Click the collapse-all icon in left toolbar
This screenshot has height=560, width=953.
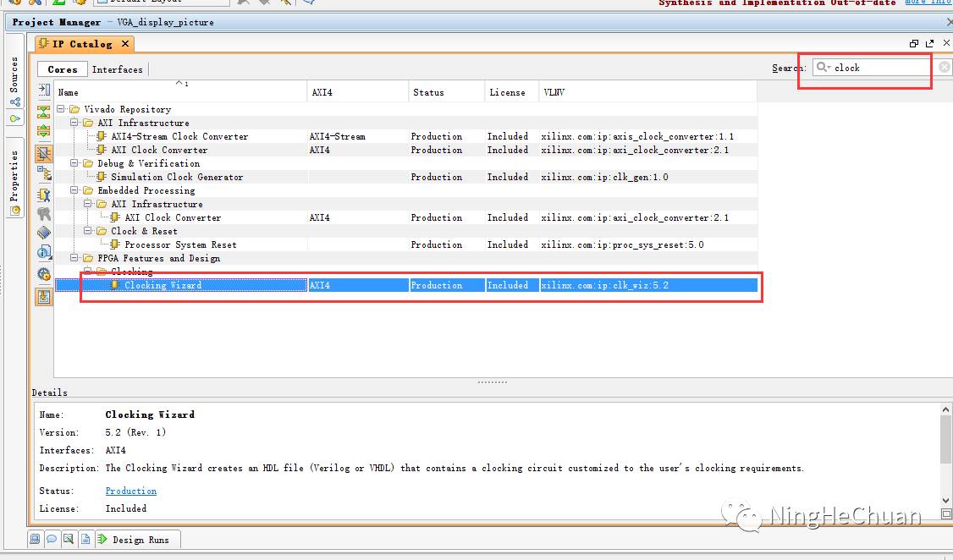pos(44,112)
